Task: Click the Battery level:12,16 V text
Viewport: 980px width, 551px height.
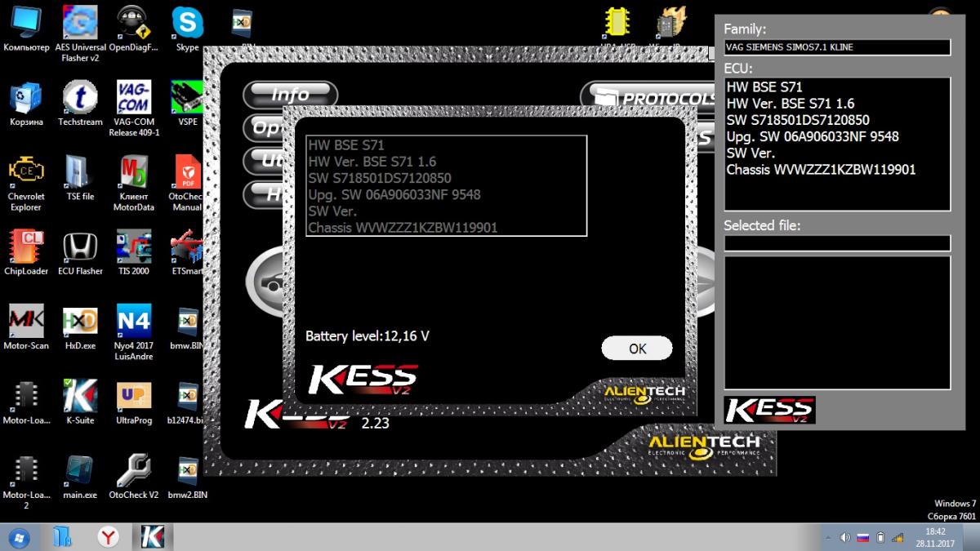Action: coord(367,335)
